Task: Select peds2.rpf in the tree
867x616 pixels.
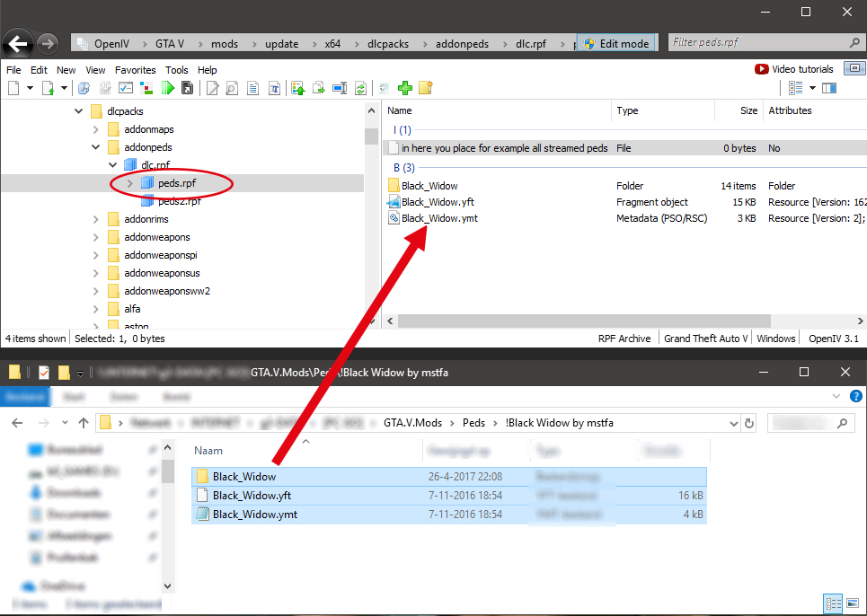Action: 180,201
